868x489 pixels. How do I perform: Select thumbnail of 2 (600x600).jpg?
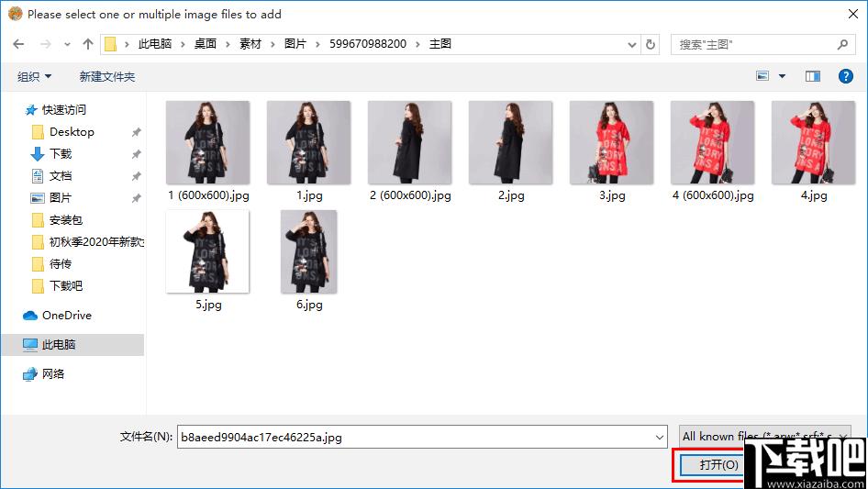pos(409,142)
